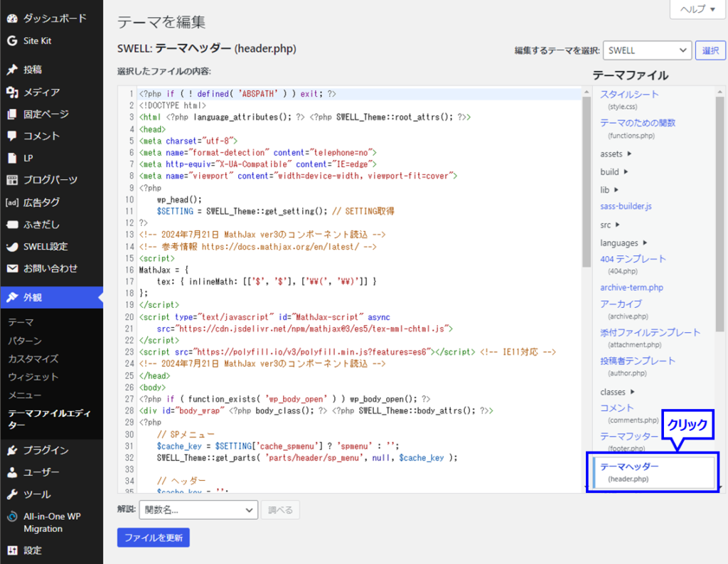This screenshot has width=728, height=564.
Task: Click the comment bubble icon beside コメント
Action: [x=13, y=136]
